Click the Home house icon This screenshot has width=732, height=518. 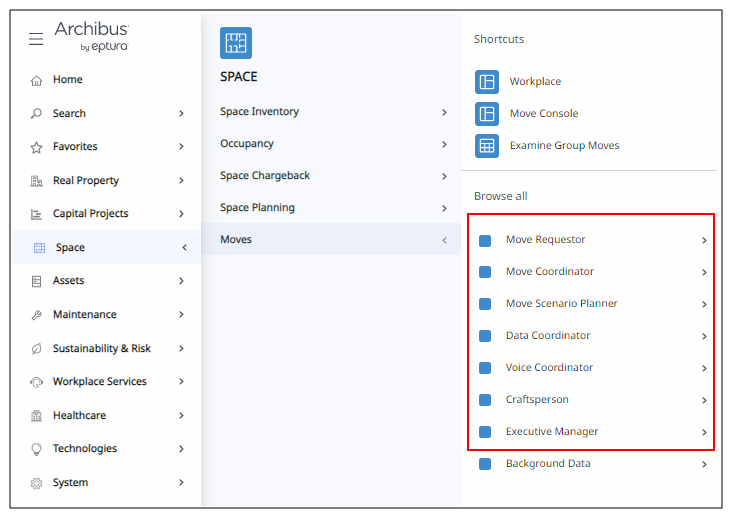click(36, 80)
